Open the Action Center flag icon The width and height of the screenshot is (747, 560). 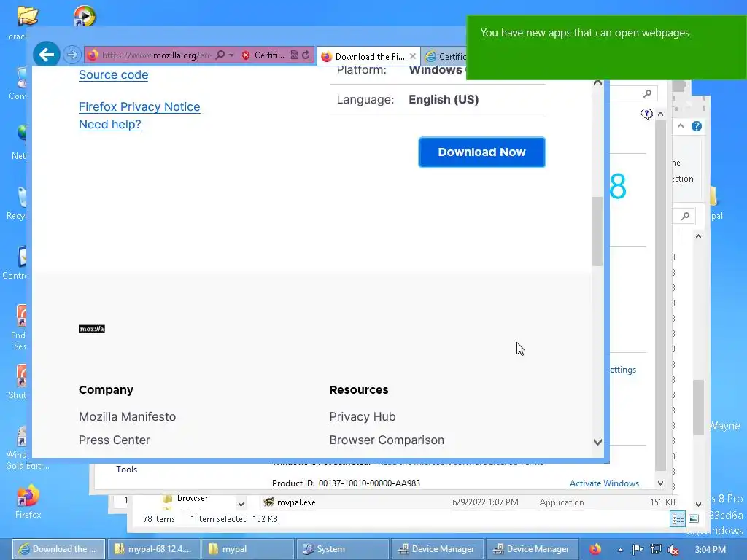pyautogui.click(x=638, y=550)
